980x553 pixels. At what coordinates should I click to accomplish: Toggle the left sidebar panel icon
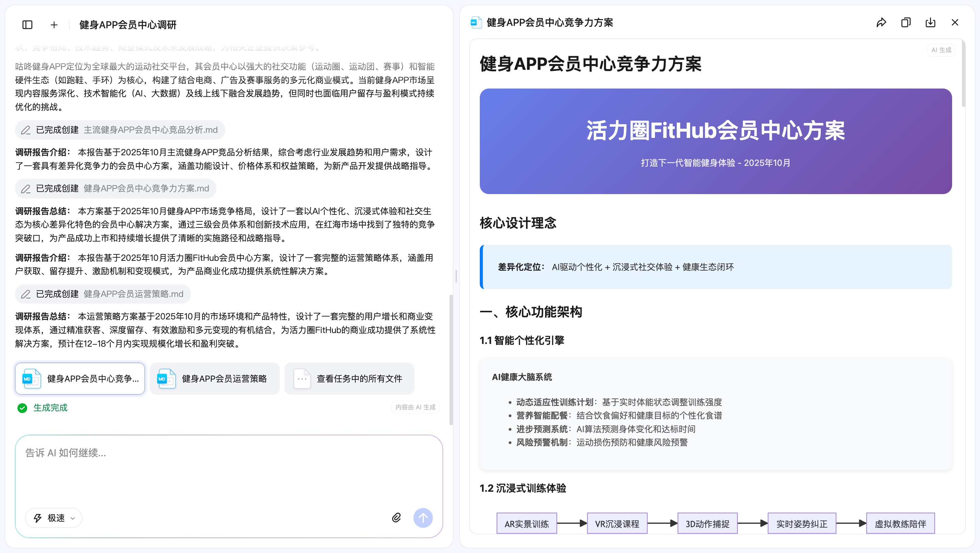[27, 25]
